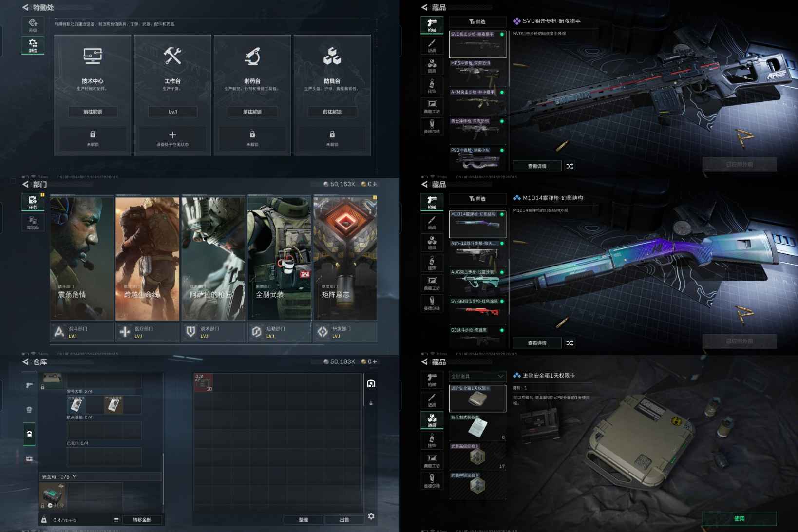Expand the 全部道具 dropdown

477,376
